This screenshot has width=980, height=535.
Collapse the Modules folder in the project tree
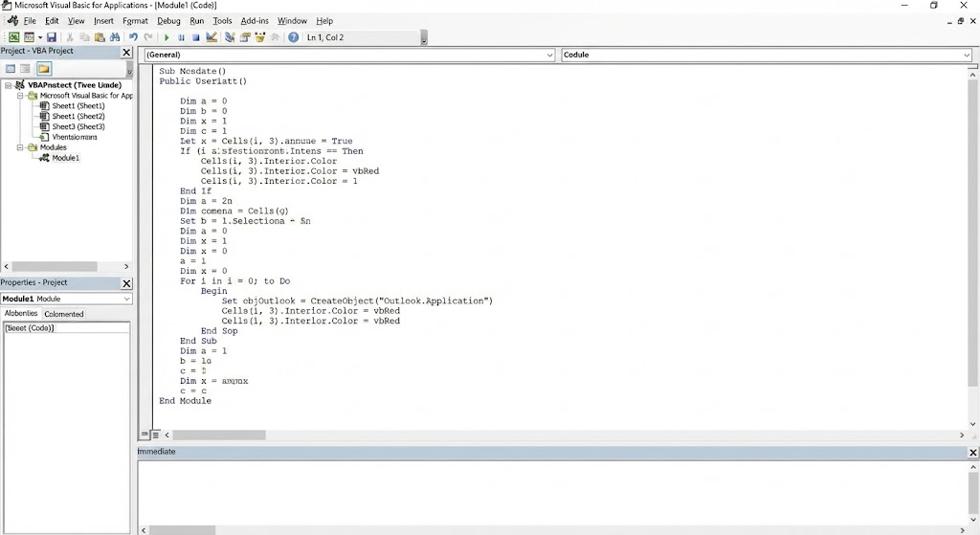click(x=20, y=147)
